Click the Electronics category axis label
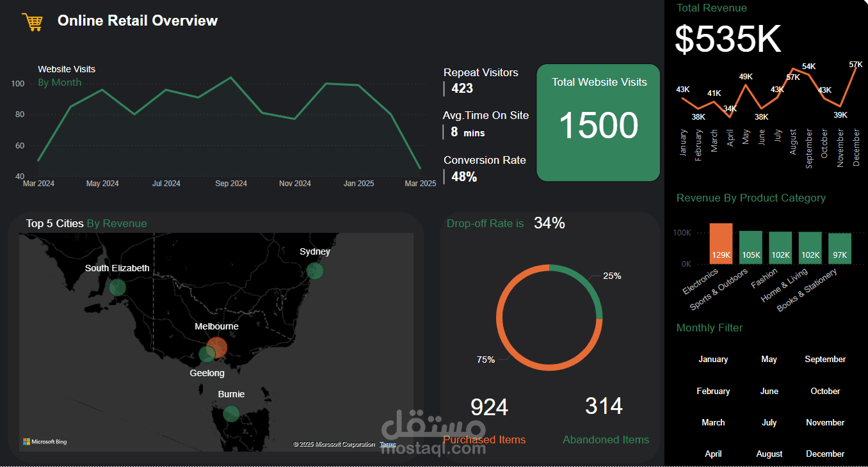The height and width of the screenshot is (467, 868). (700, 281)
